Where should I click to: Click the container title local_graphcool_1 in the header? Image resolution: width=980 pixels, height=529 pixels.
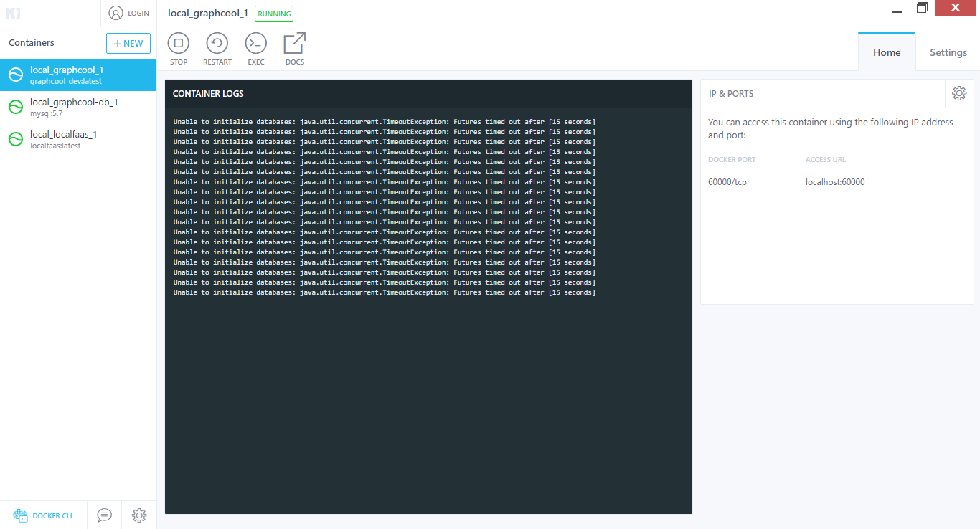[207, 14]
